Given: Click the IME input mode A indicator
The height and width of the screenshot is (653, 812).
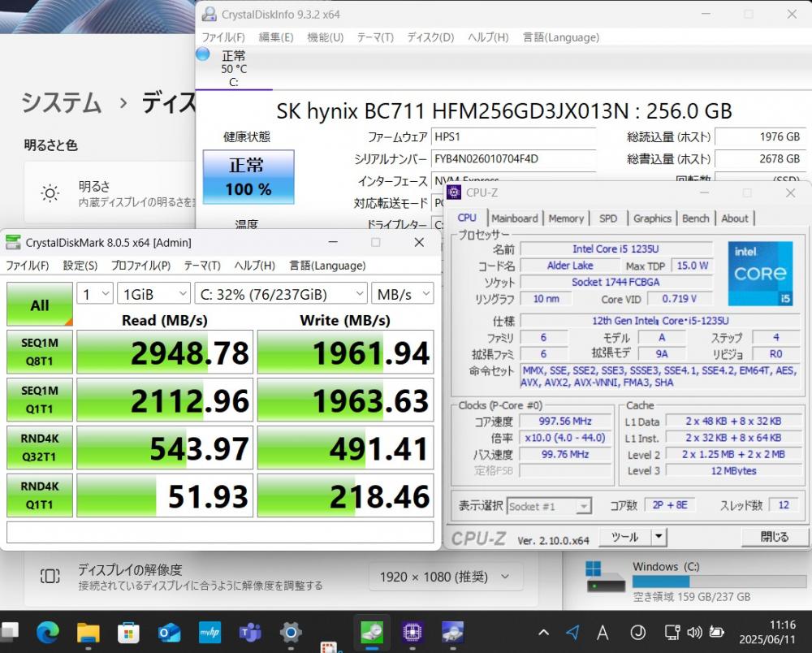Looking at the screenshot, I should click(603, 632).
